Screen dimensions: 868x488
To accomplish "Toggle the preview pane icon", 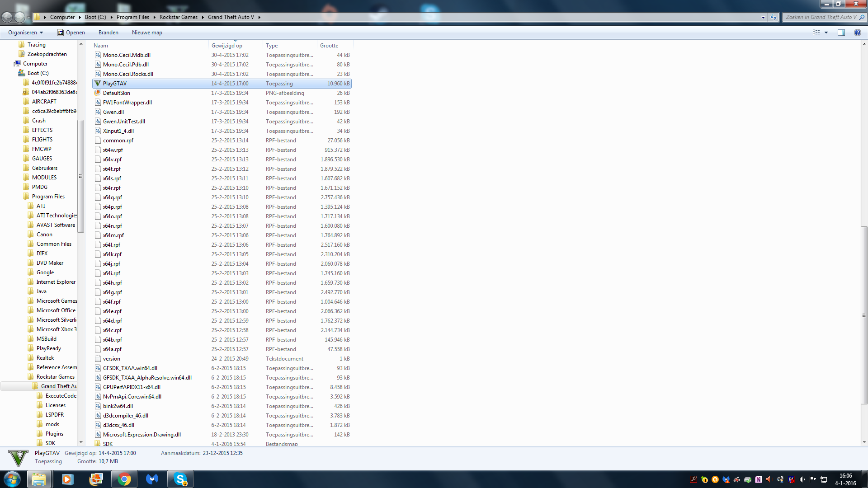I will click(x=841, y=33).
